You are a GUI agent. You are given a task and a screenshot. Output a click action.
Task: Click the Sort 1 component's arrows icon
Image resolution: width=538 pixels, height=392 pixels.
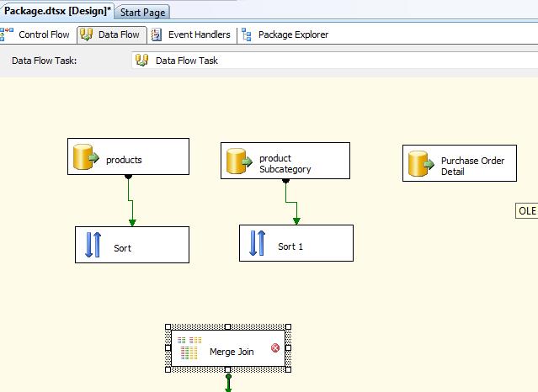(258, 244)
